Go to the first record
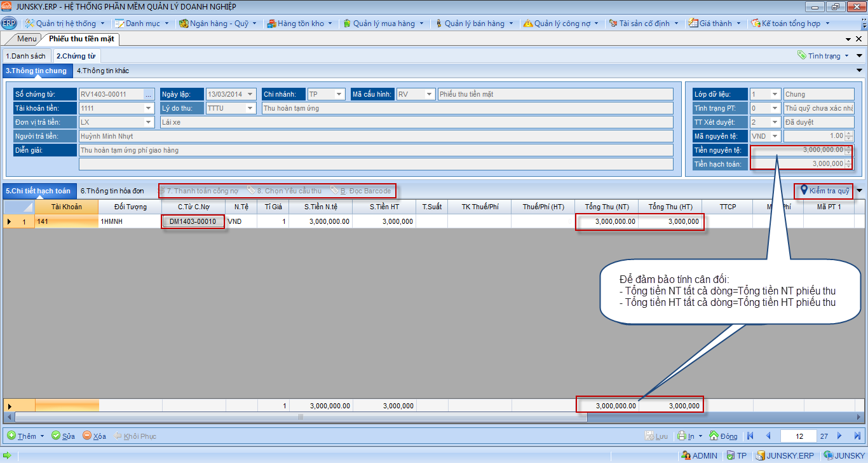Screen dimensions: 868x463 (x=750, y=436)
